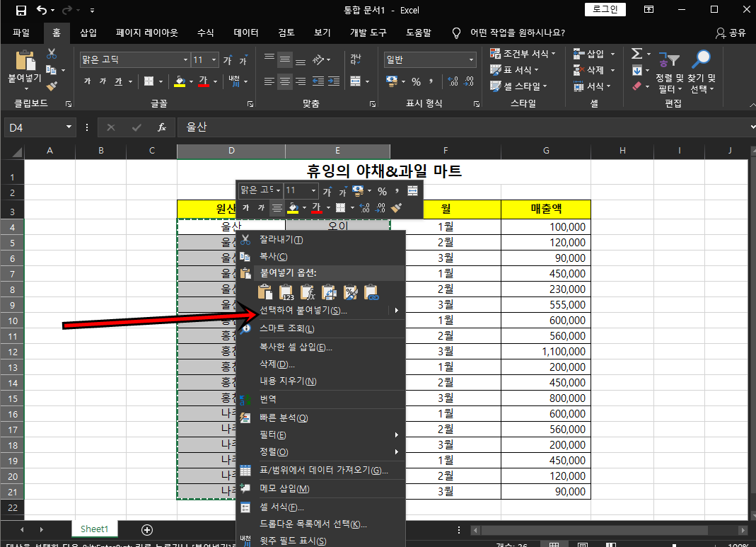Click new sheet plus button

(147, 529)
